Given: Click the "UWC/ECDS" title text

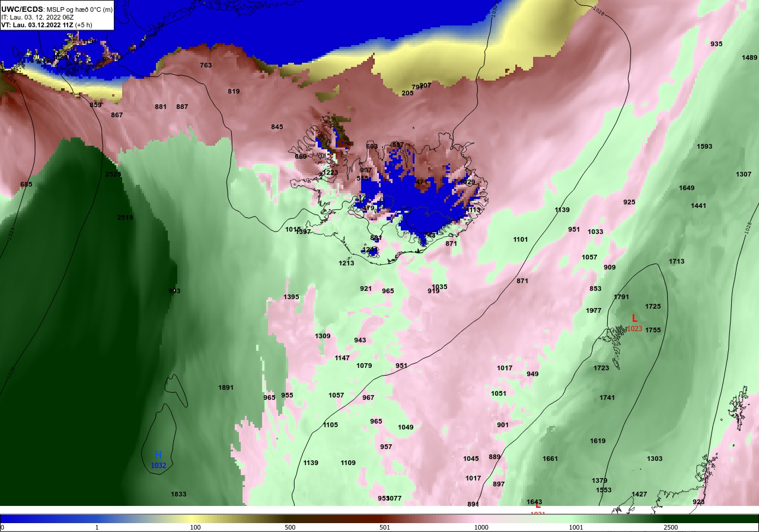Looking at the screenshot, I should [x=22, y=9].
